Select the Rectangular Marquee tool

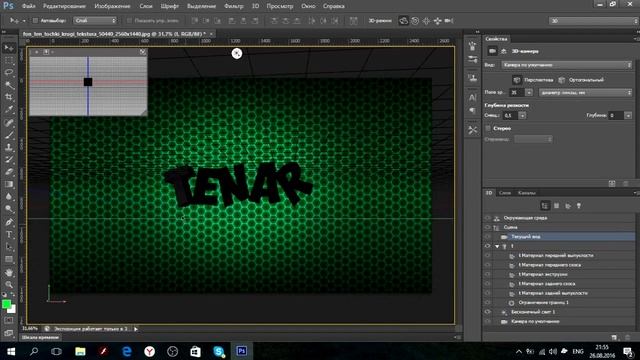tap(9, 60)
